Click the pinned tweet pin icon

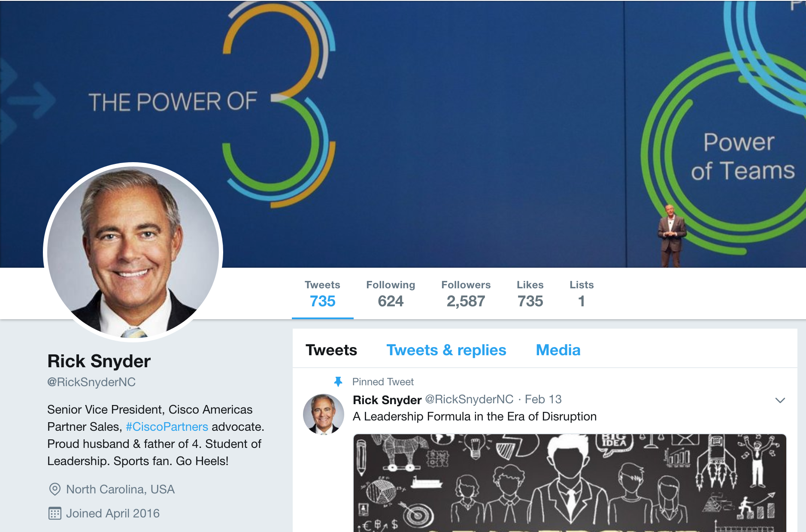(x=338, y=381)
